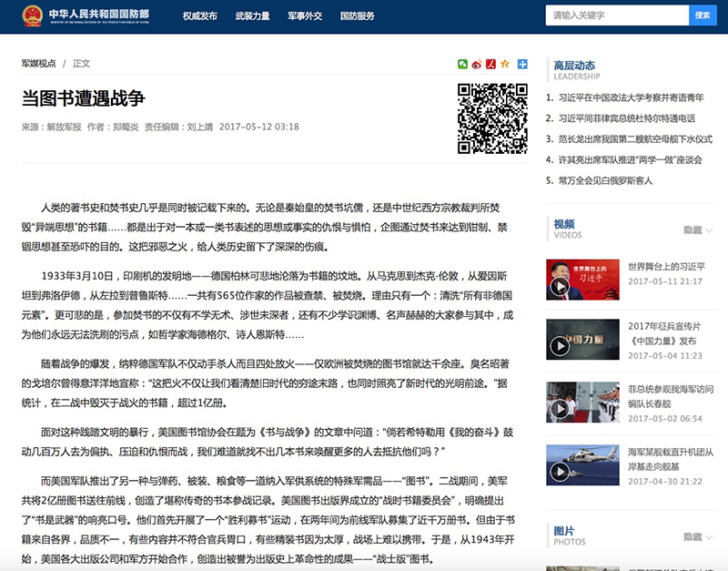
Task: Share article to Weibo icon
Action: pos(476,64)
